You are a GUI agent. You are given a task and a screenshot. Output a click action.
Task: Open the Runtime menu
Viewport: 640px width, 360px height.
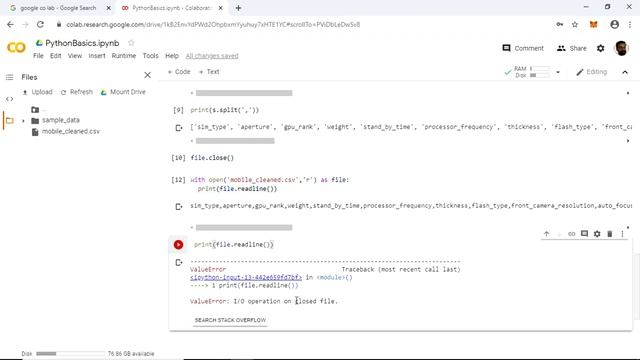click(x=124, y=56)
